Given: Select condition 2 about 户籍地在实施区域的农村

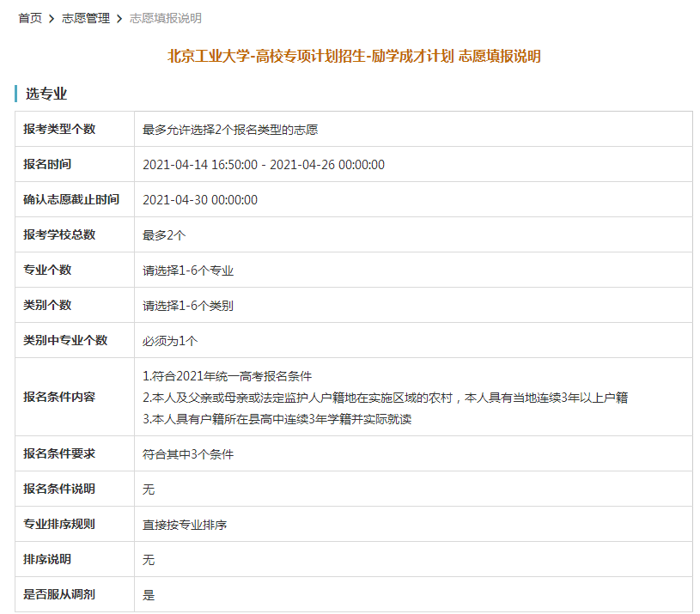Looking at the screenshot, I should 386,398.
